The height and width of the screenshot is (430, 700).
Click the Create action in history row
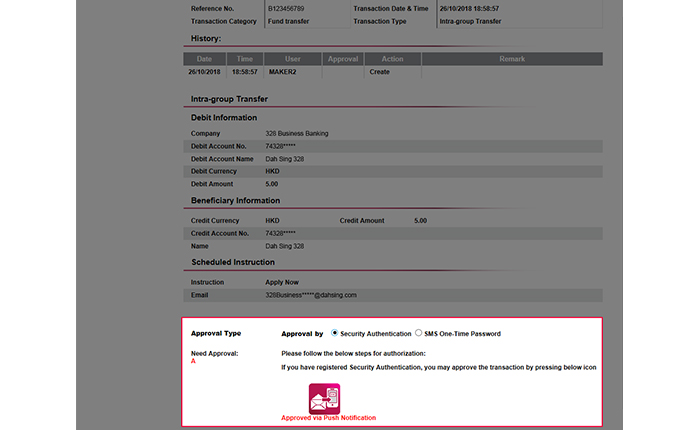coord(379,72)
